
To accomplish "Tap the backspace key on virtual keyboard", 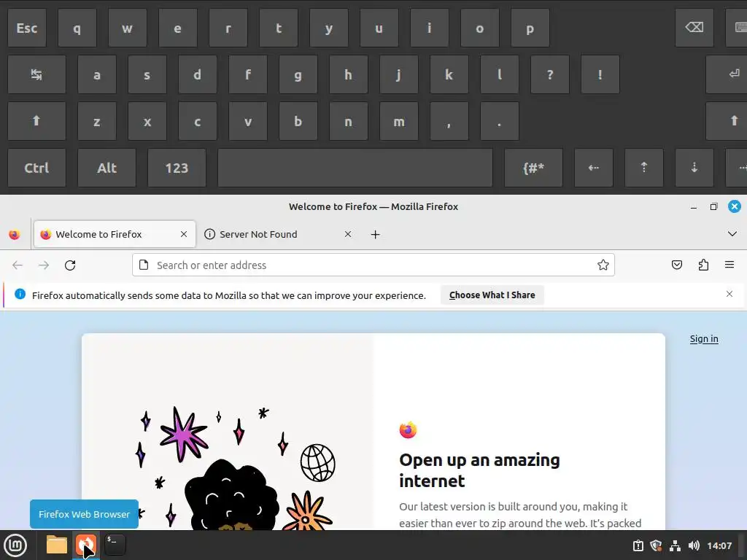I will pos(694,28).
